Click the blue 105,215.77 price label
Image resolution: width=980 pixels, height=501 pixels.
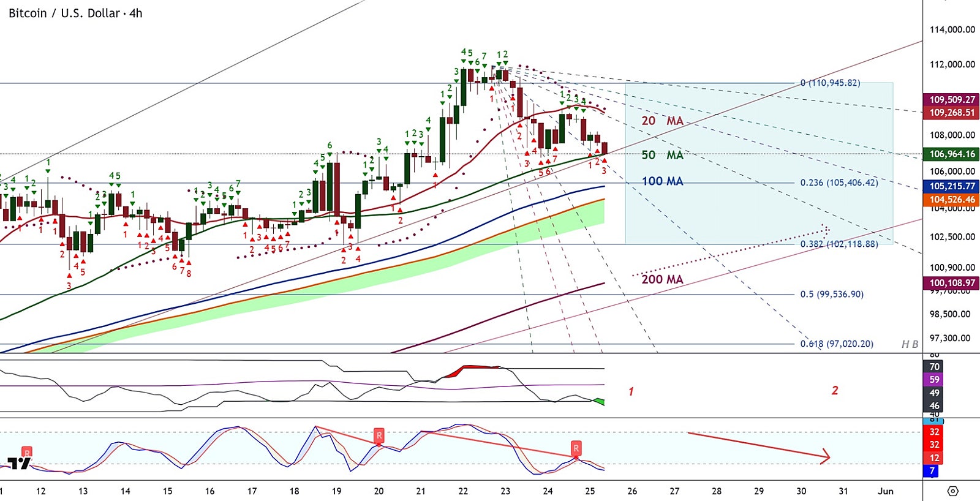click(952, 186)
